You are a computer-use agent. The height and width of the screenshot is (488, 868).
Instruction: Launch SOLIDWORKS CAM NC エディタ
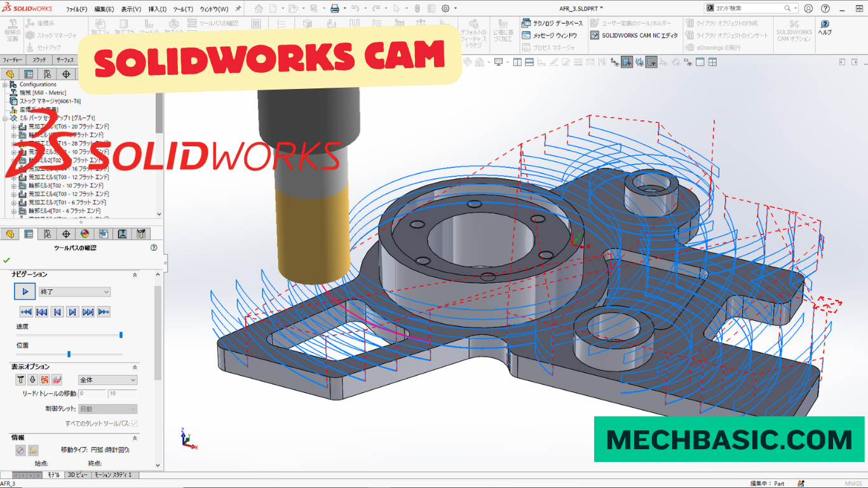click(x=634, y=36)
